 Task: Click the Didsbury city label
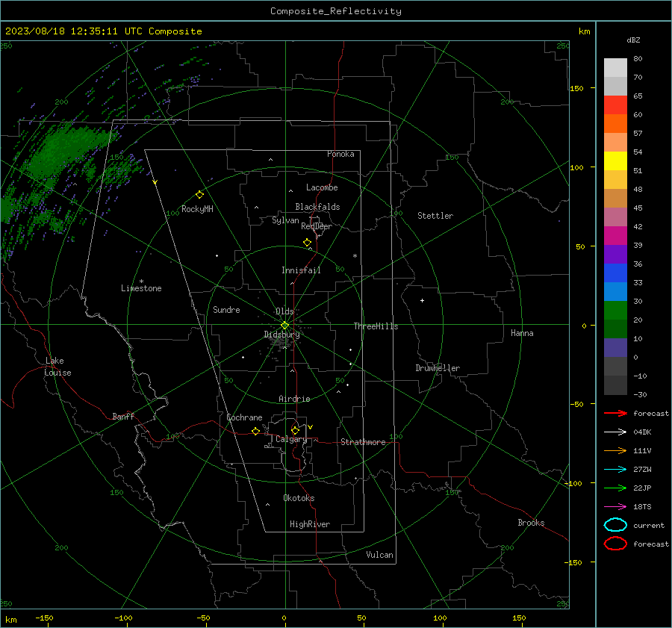click(281, 335)
